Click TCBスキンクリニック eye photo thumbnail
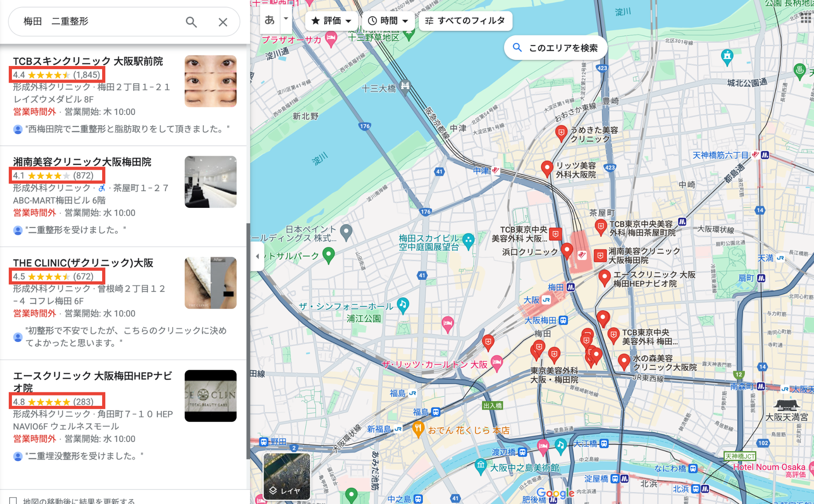Image resolution: width=814 pixels, height=504 pixels. (210, 81)
